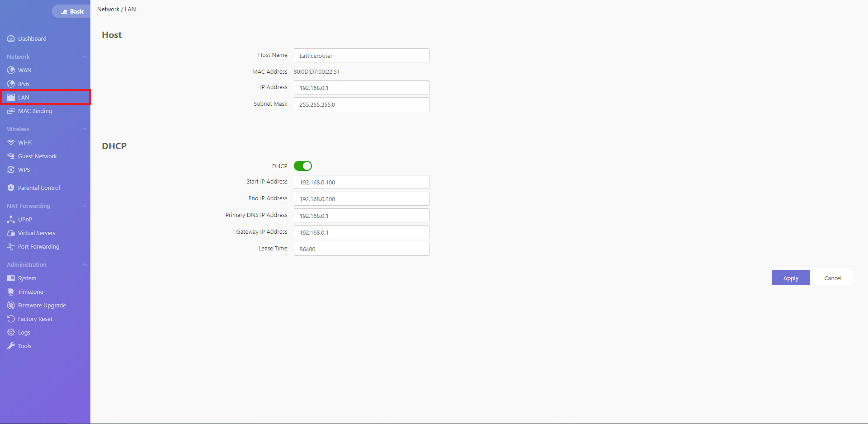Click the Timezone globe icon
This screenshot has width=868, height=424.
(x=11, y=292)
